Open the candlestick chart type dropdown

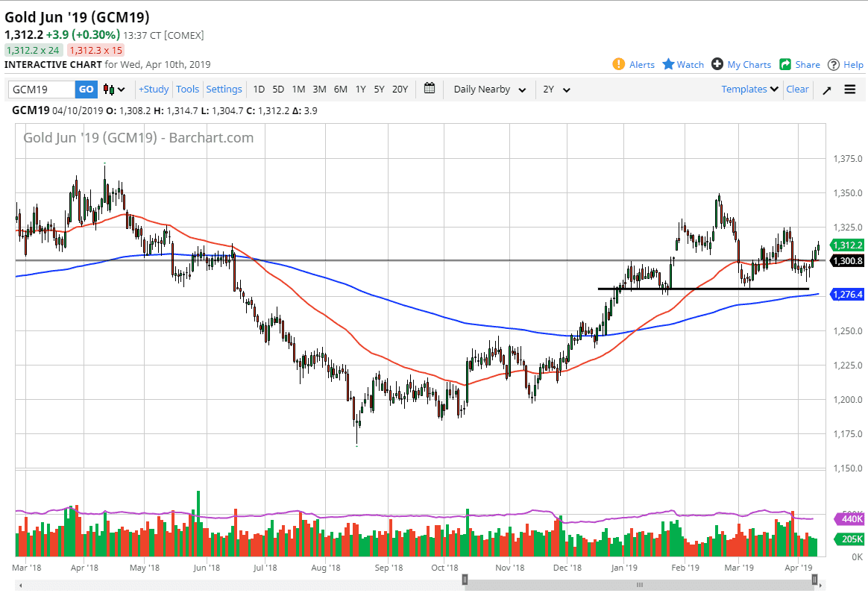(x=115, y=90)
